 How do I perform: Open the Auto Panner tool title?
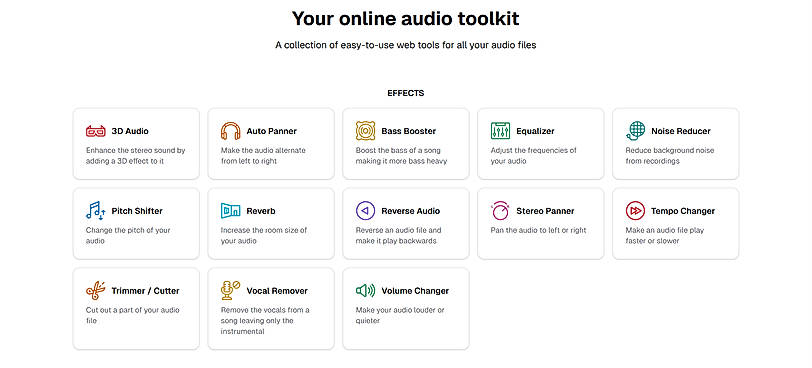[271, 131]
